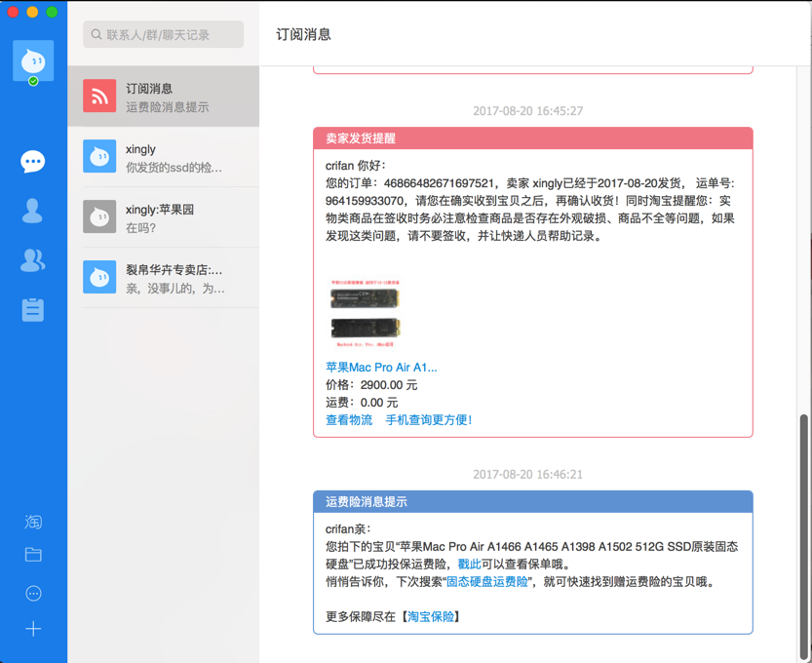812x663 pixels.
Task: Click the green fullscreen window button
Action: pos(52,12)
